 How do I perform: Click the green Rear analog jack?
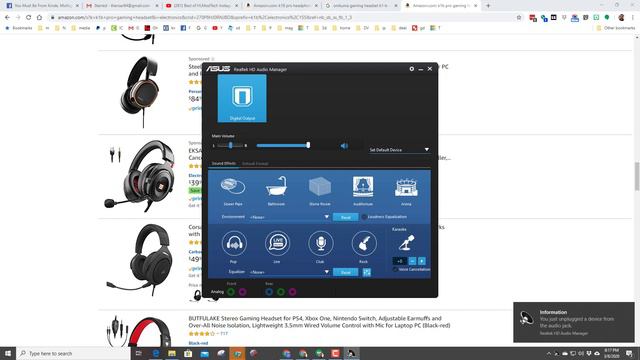coord(281,291)
